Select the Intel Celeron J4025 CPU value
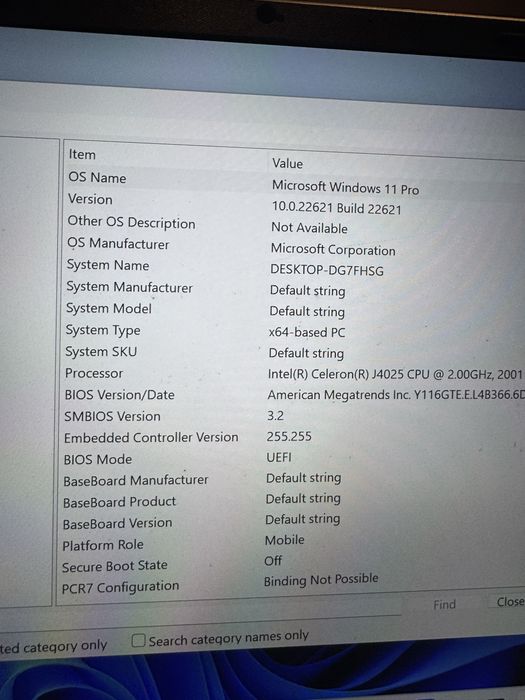 pos(395,374)
